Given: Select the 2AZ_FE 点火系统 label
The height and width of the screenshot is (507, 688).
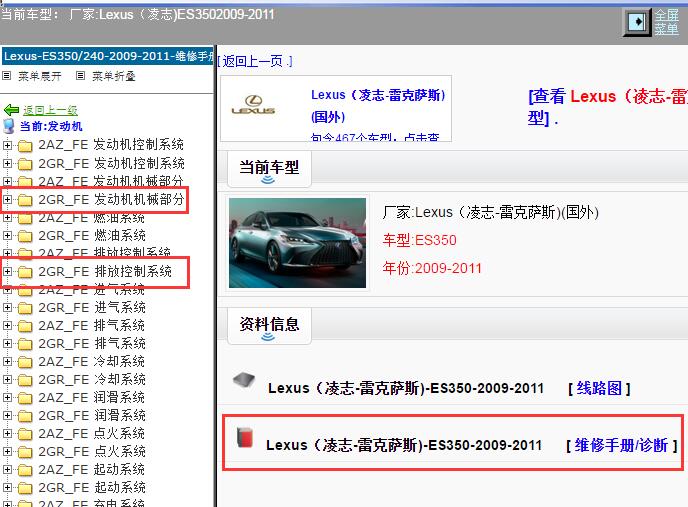Looking at the screenshot, I should click(92, 433).
